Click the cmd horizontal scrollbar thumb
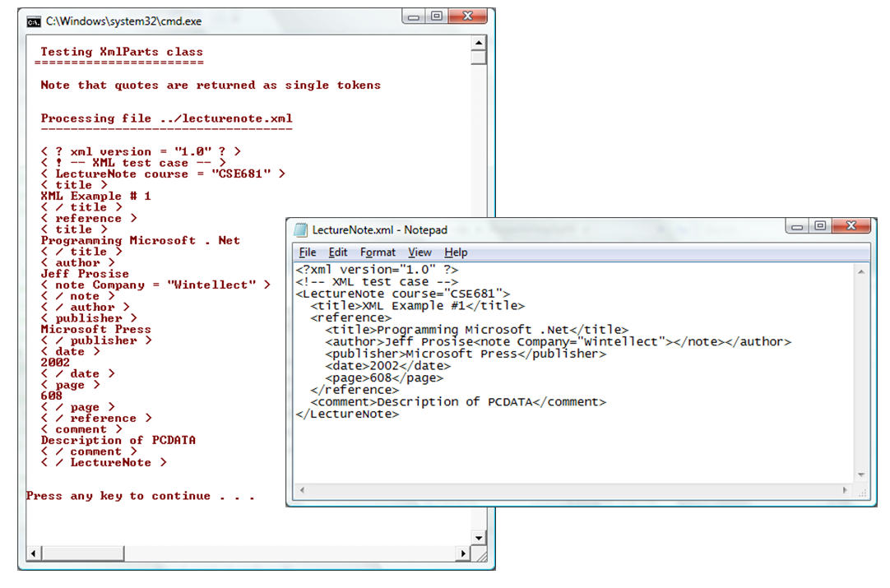The image size is (890, 588). tap(82, 553)
